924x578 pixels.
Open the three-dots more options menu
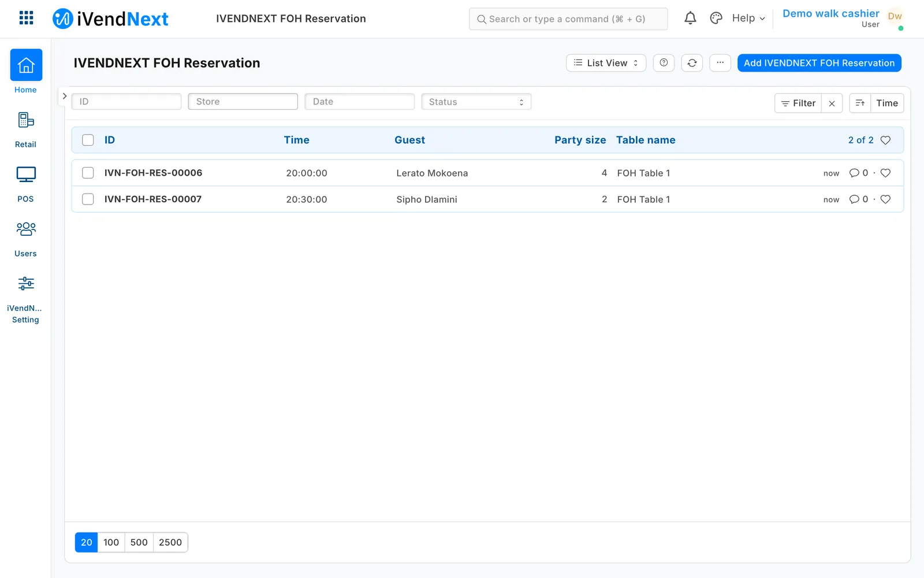click(x=720, y=63)
